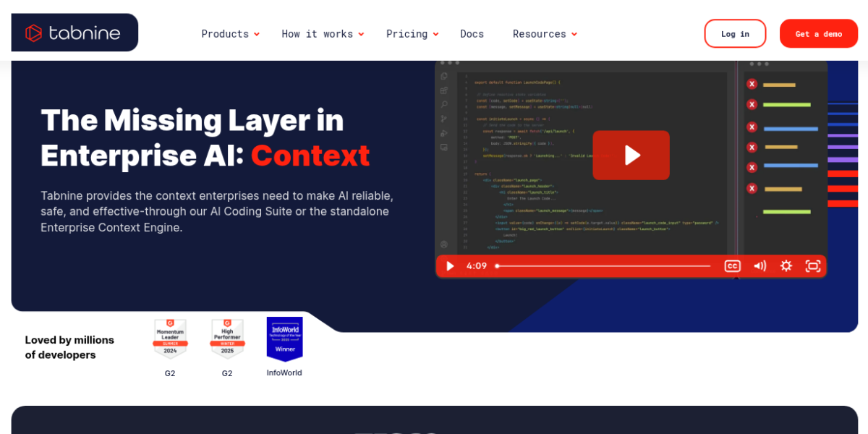The width and height of the screenshot is (868, 434).
Task: Click the paragraph starting Tabnine provides the context
Action: (217, 211)
